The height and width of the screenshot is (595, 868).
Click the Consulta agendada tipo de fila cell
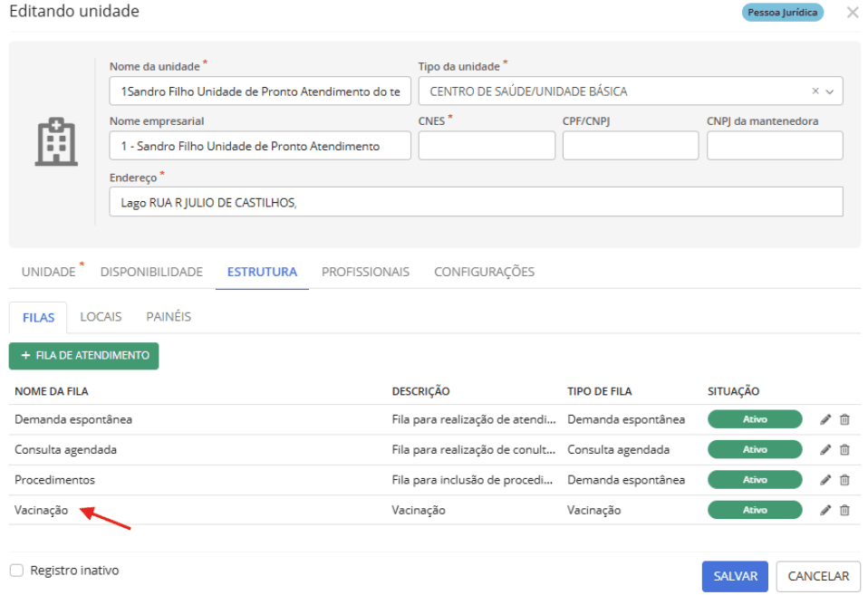point(618,449)
